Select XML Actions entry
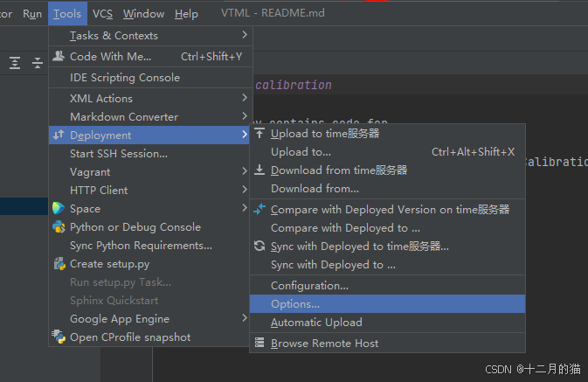Image resolution: width=588 pixels, height=382 pixels. (151, 98)
